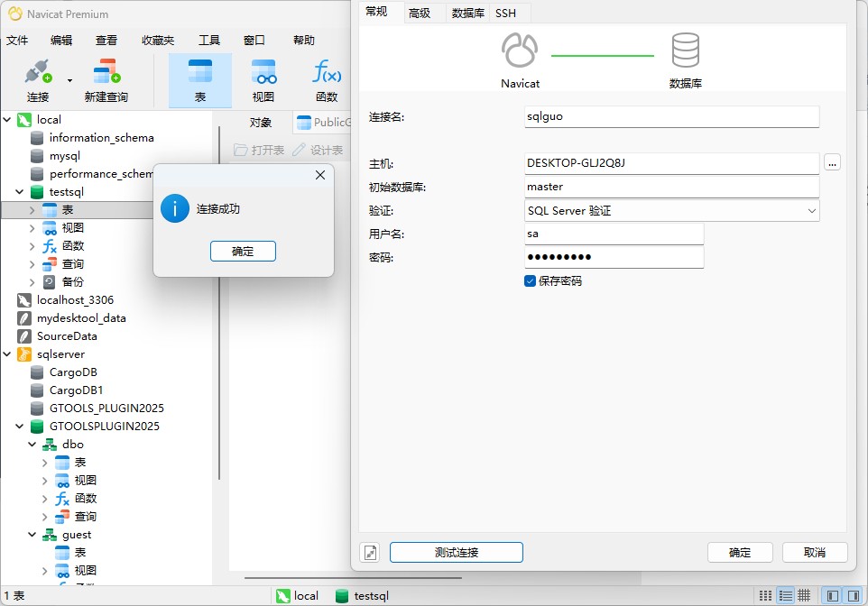
Task: Select the 常规 tab
Action: pyautogui.click(x=376, y=12)
